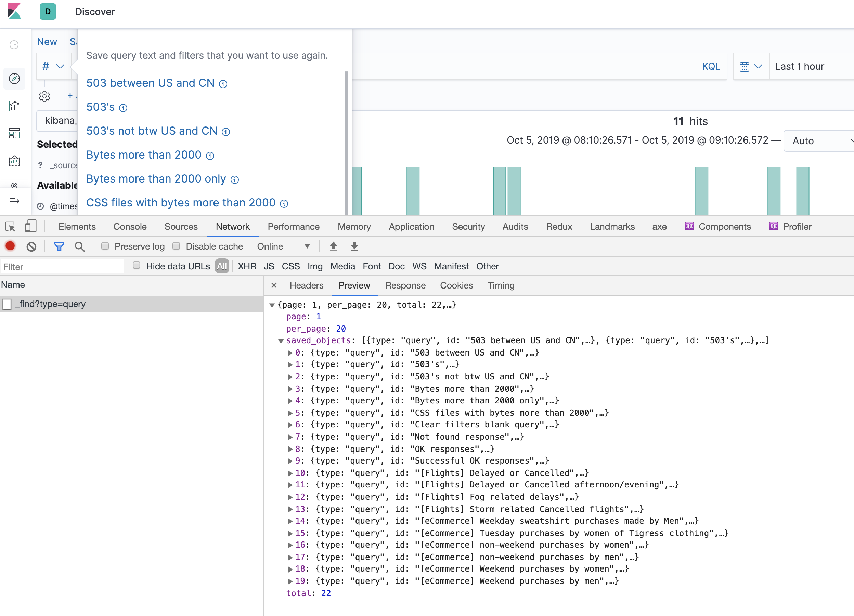The width and height of the screenshot is (854, 616).
Task: Open the Online network throttling dropdown
Action: [284, 246]
